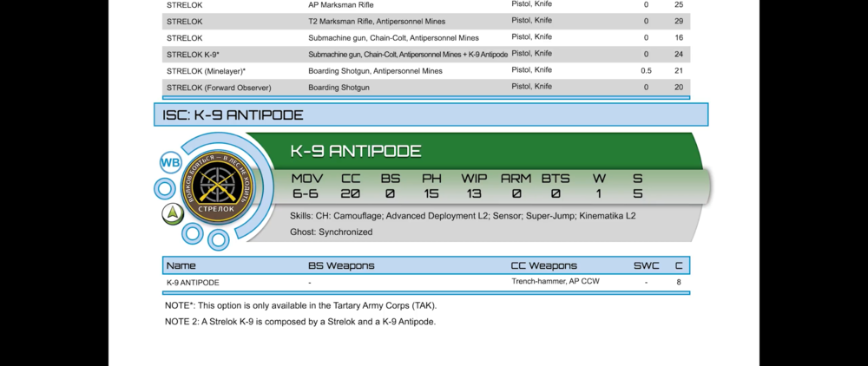Click the K-9 Antipode cost 8
The image size is (868, 366).
tap(679, 283)
